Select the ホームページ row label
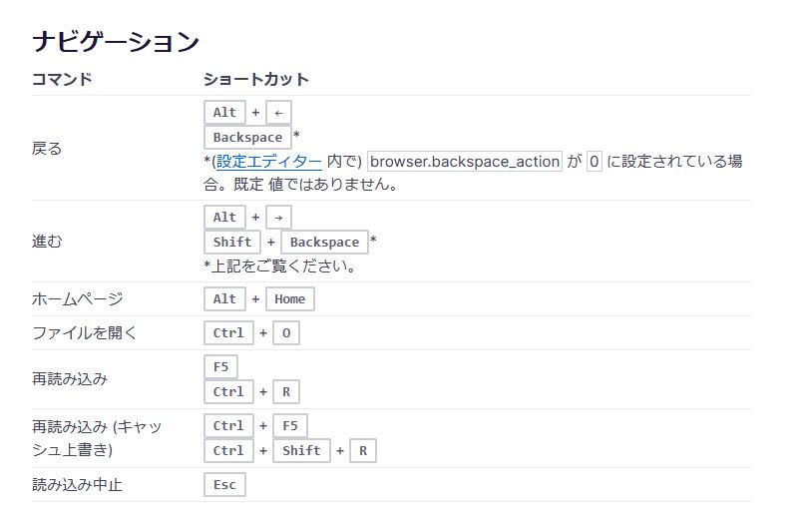 (78, 298)
